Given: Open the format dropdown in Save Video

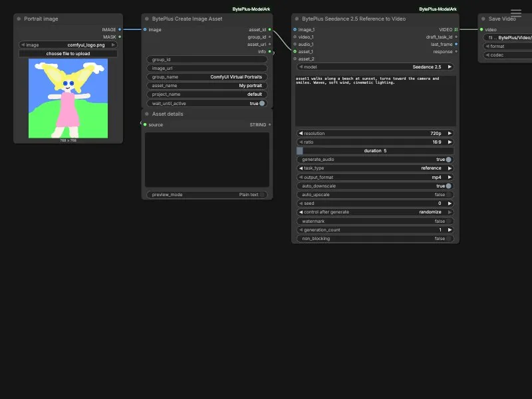Looking at the screenshot, I should 507,46.
